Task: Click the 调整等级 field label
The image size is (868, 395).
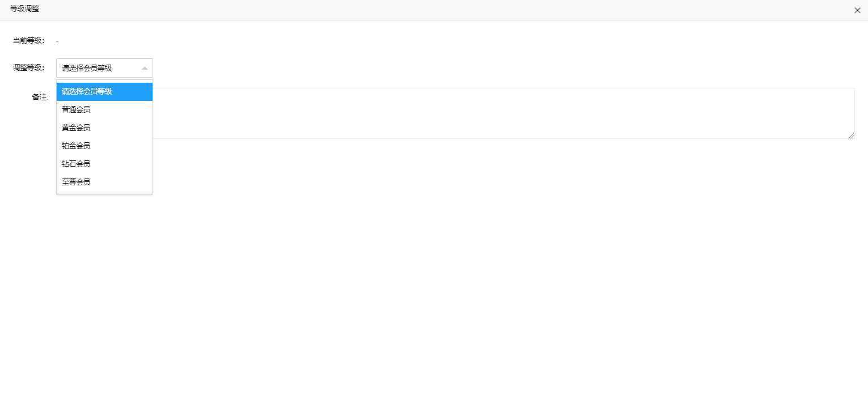Action: point(28,68)
